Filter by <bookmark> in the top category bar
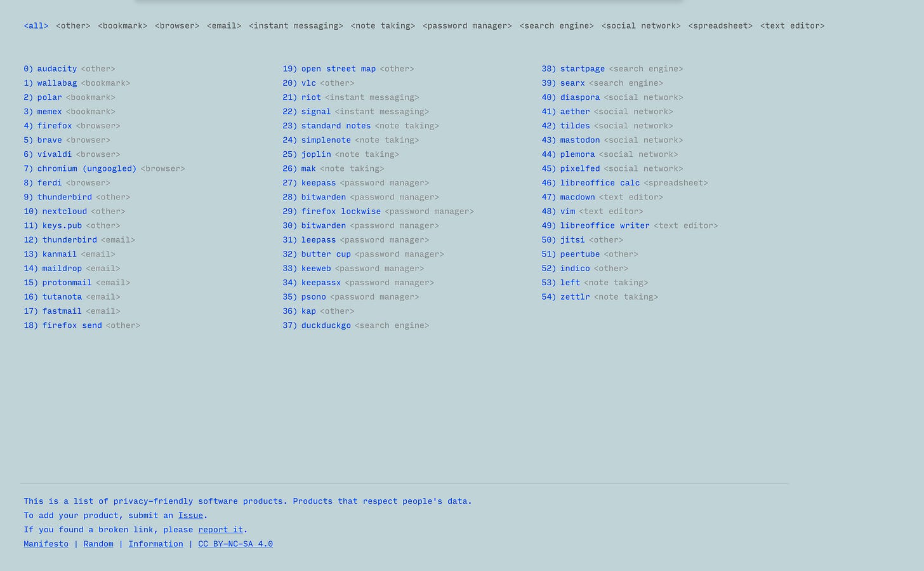 pos(122,26)
